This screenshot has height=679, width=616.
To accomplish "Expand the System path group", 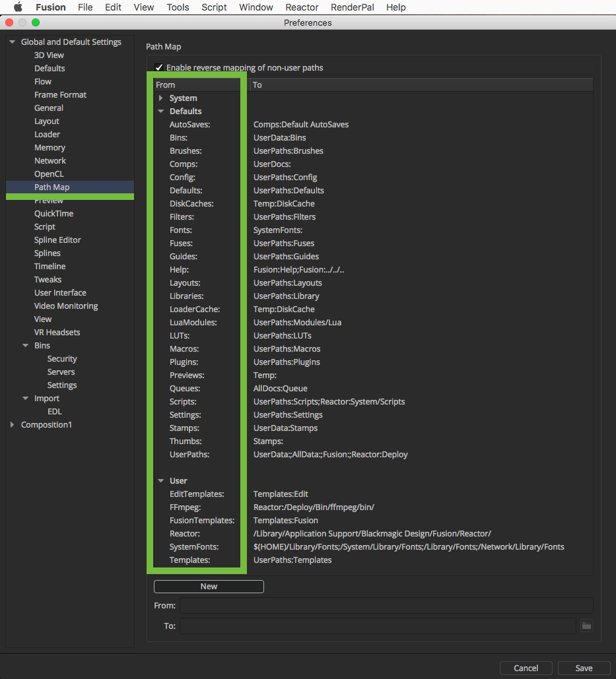I will pos(160,98).
